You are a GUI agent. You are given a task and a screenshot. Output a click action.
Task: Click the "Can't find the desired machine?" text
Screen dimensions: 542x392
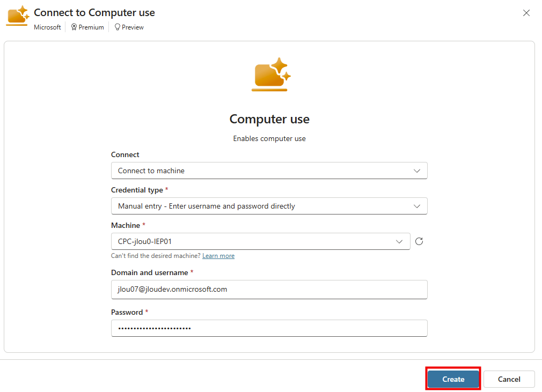156,256
